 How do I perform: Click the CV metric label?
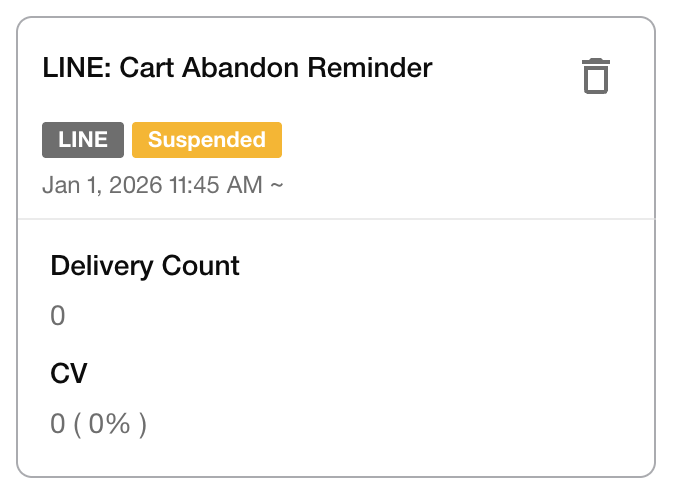(x=69, y=374)
